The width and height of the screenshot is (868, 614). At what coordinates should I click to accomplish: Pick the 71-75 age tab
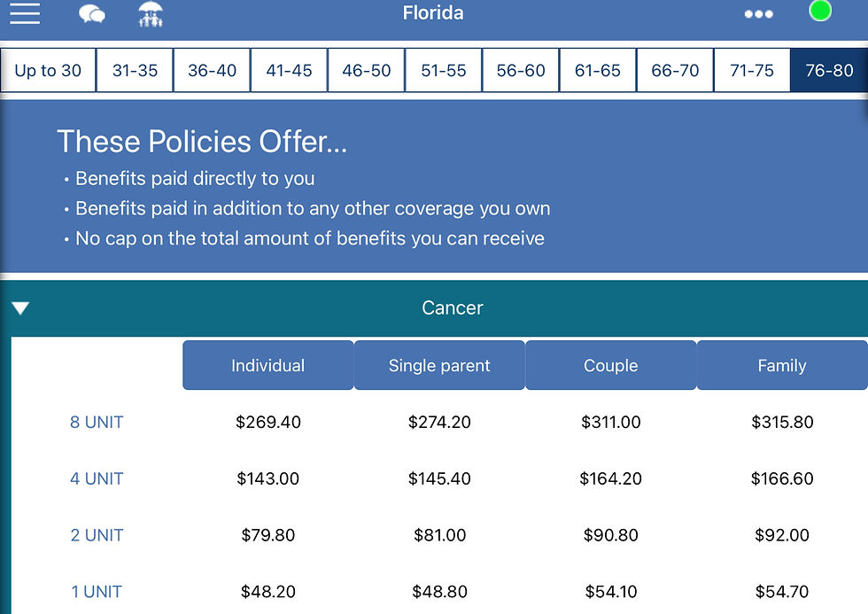pos(752,71)
